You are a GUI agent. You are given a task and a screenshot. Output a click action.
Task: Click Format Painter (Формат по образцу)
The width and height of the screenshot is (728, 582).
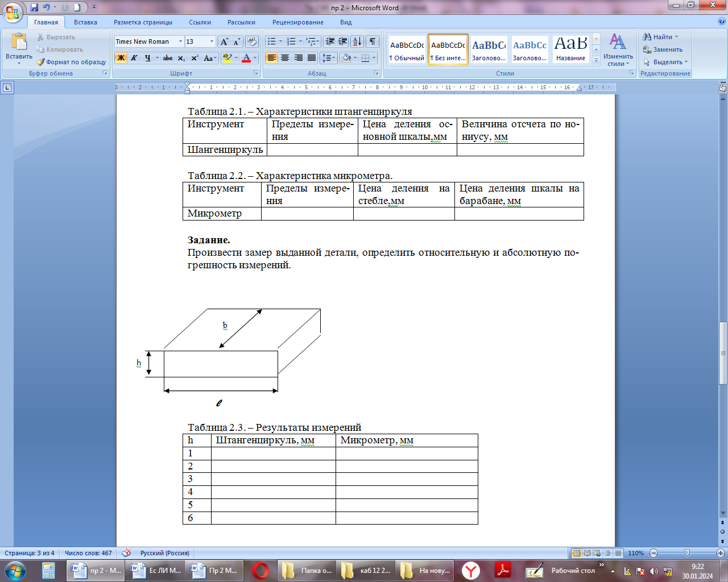point(71,62)
